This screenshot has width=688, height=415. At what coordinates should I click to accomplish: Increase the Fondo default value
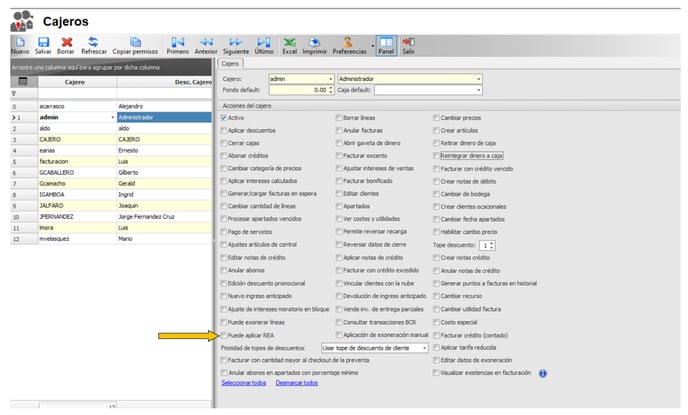pos(331,88)
